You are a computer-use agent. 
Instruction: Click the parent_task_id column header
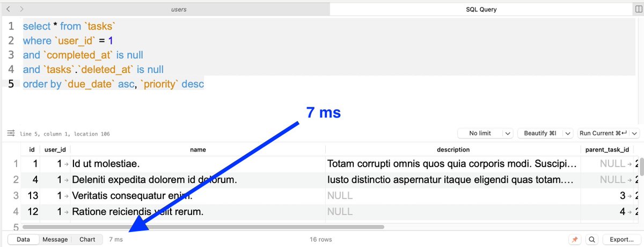pyautogui.click(x=608, y=149)
